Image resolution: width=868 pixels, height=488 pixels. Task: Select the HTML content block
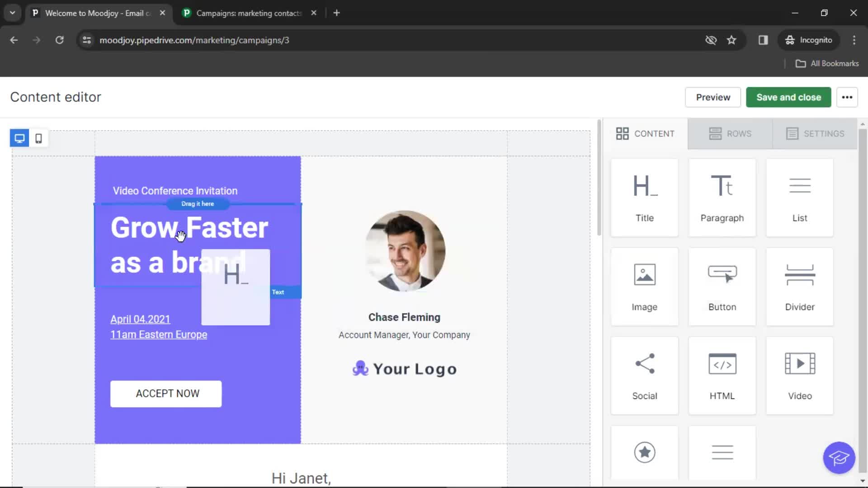[722, 375]
